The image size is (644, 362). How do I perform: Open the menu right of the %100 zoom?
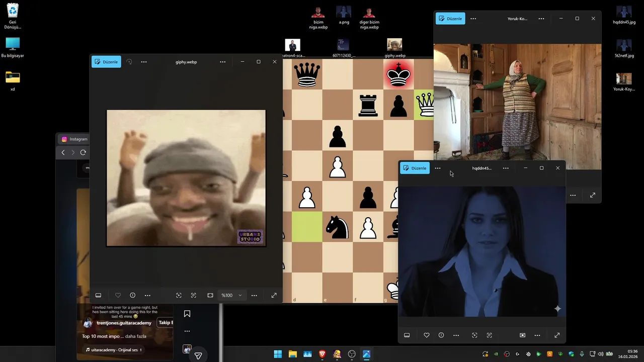coord(254,295)
